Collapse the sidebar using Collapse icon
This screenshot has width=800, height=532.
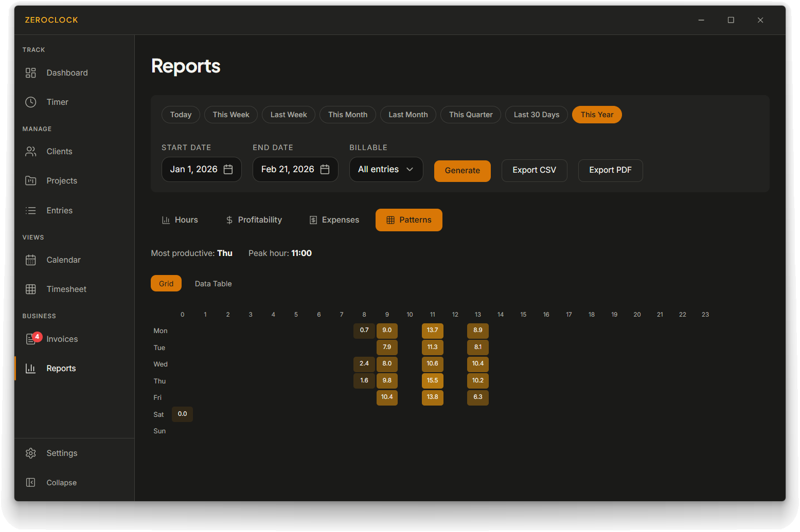(31, 483)
